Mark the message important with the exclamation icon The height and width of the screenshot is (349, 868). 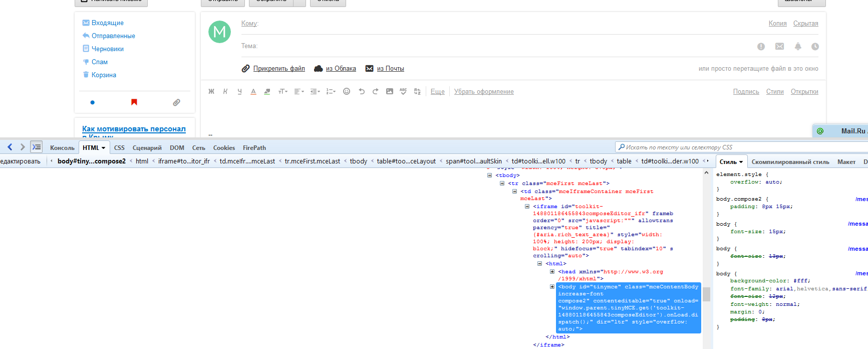[x=761, y=47]
